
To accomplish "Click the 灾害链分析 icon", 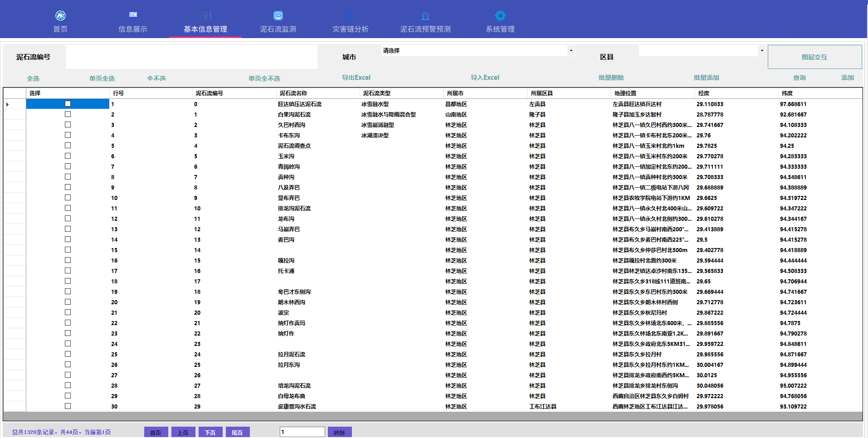I will 351,16.
